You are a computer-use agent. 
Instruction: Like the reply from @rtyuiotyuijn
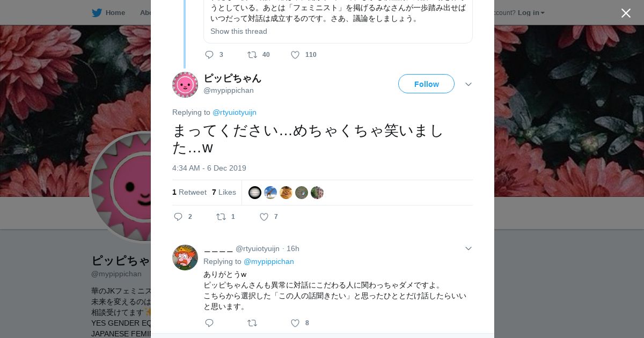pos(295,323)
